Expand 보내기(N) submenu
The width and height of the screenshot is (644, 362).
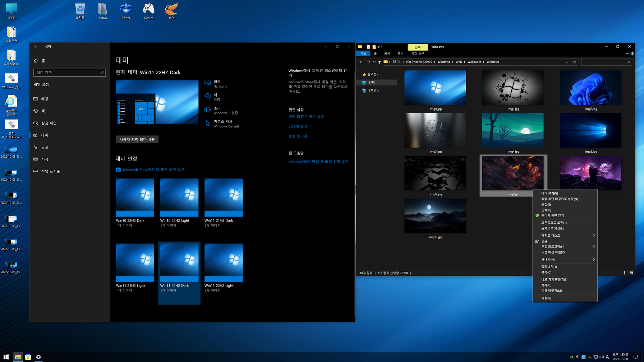[565, 260]
